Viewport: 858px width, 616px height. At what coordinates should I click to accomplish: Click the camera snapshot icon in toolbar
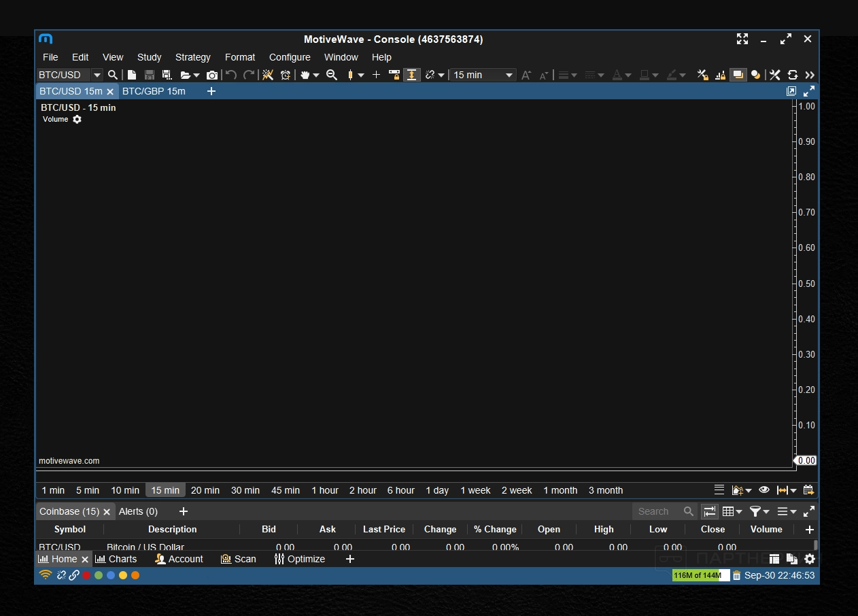pyautogui.click(x=212, y=75)
